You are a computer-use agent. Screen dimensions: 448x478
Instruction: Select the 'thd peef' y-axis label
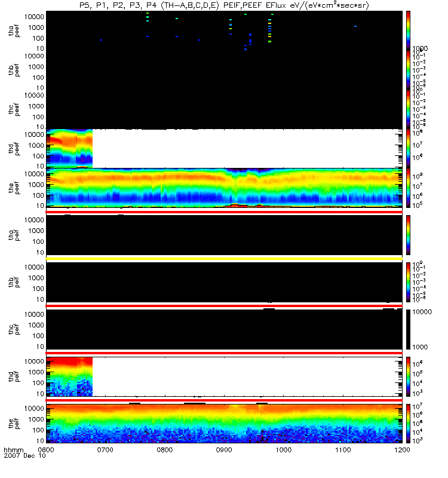click(14, 149)
